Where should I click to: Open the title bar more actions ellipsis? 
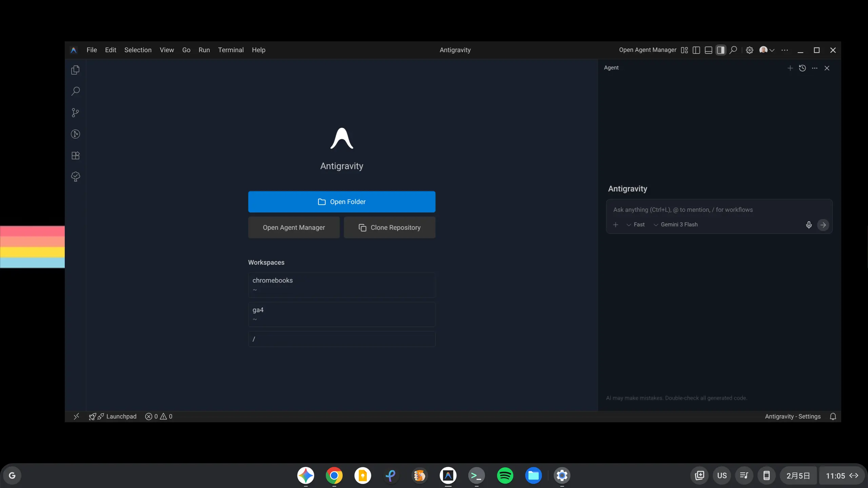pos(785,50)
